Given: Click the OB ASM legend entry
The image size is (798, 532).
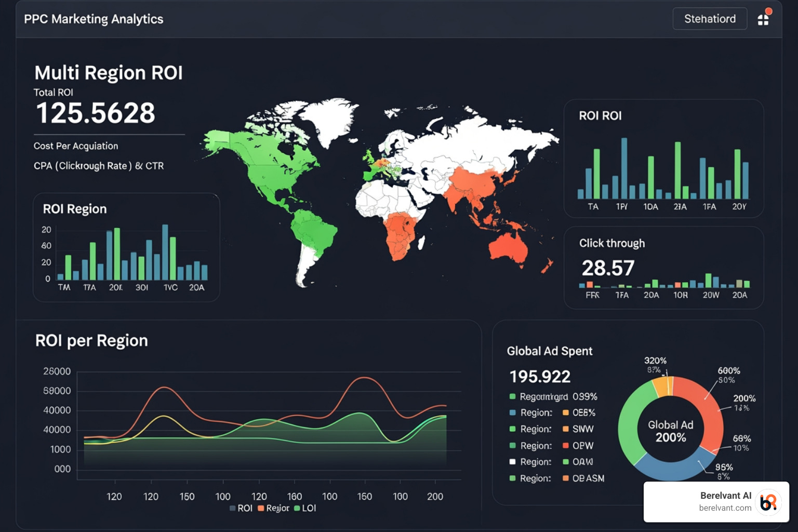Looking at the screenshot, I should coord(583,478).
